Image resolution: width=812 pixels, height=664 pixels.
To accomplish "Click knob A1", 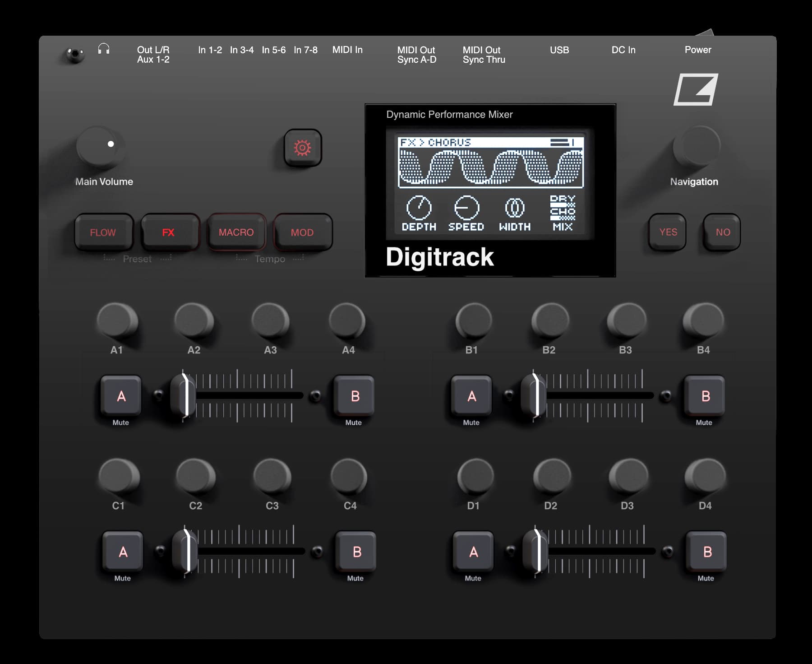I will [x=117, y=320].
